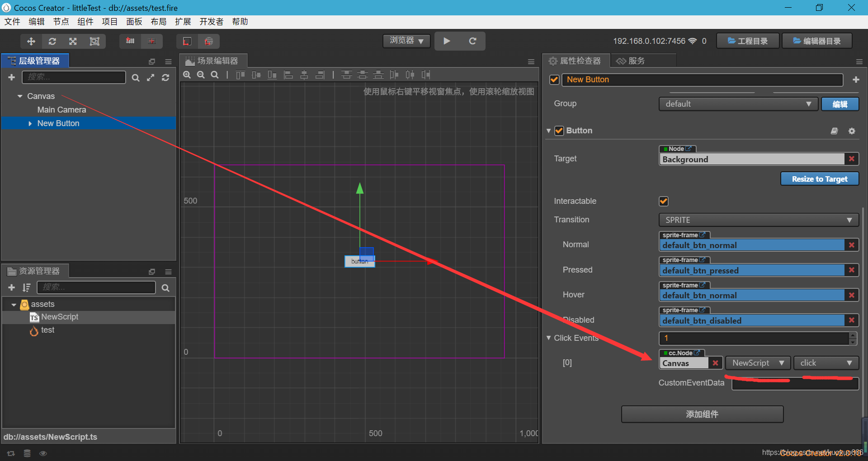
Task: Collapse the assets folder
Action: pos(14,305)
